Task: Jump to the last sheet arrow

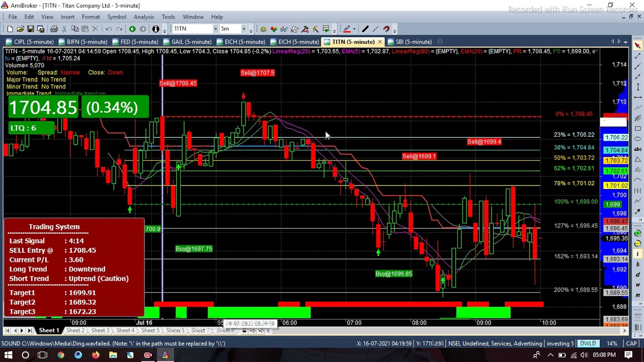Action: click(x=30, y=330)
